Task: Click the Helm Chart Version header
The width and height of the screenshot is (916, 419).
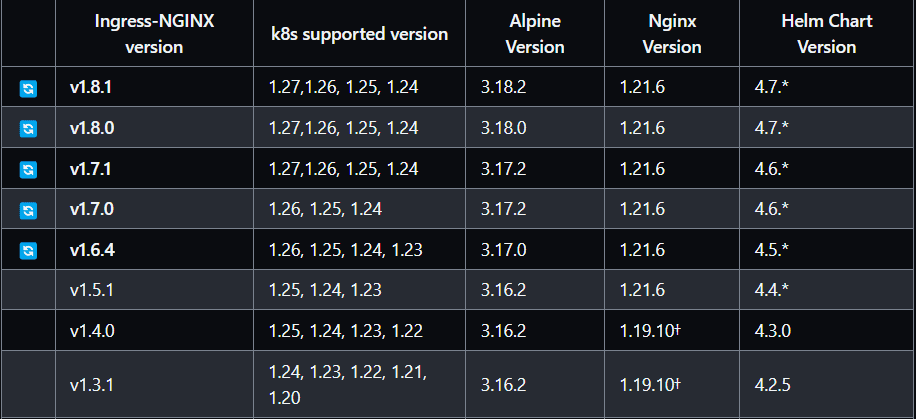Action: click(x=827, y=34)
